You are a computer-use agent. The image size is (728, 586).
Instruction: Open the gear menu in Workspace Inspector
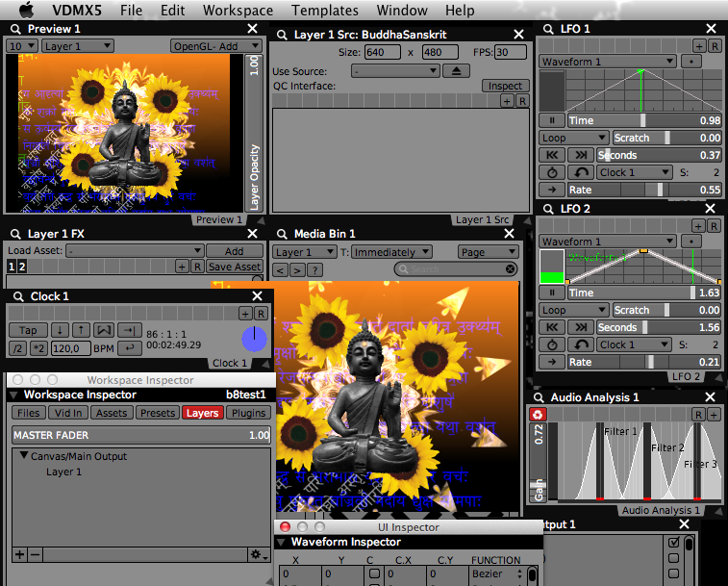258,554
